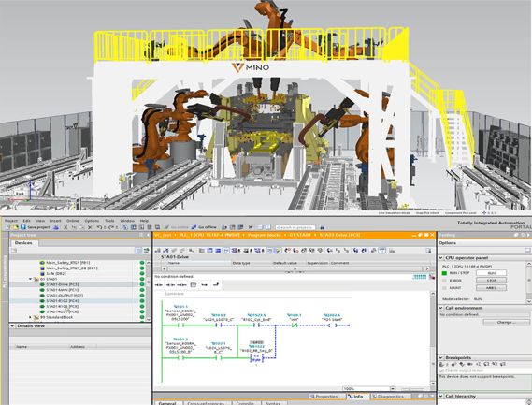Screen dimensions: 532x405
Task: Toggle Enable output in run checkbox
Action: pos(441,370)
